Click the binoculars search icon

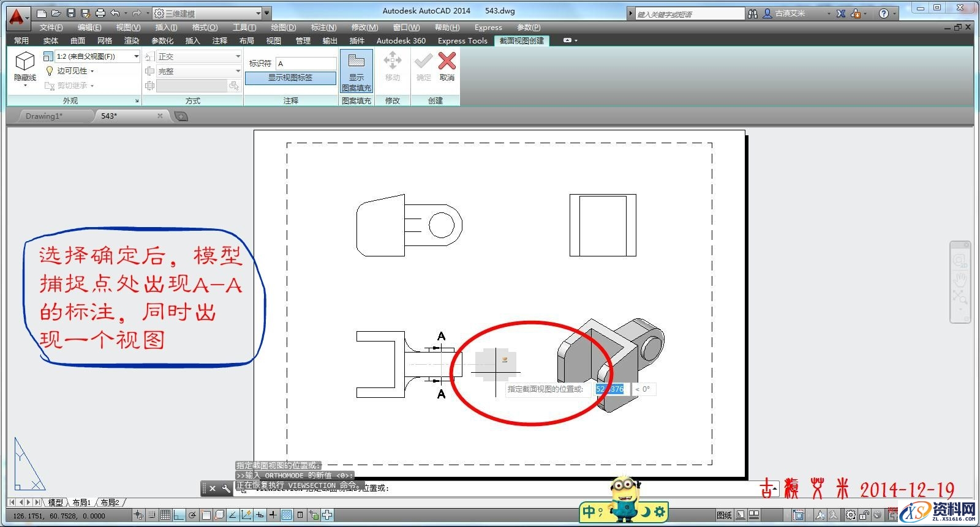pyautogui.click(x=753, y=13)
